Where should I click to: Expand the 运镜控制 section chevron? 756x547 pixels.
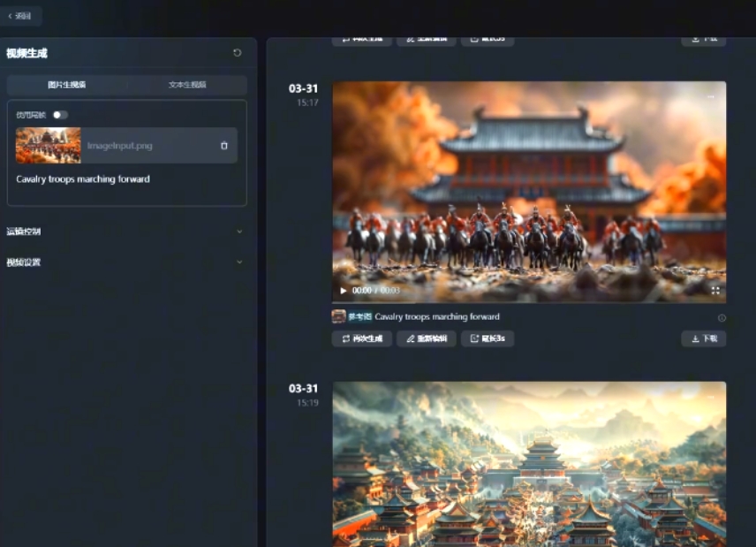pos(239,232)
